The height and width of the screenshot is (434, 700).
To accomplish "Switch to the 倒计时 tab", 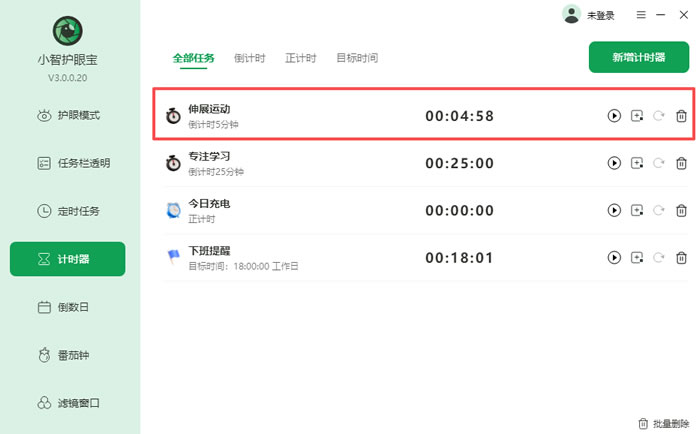I will (250, 58).
